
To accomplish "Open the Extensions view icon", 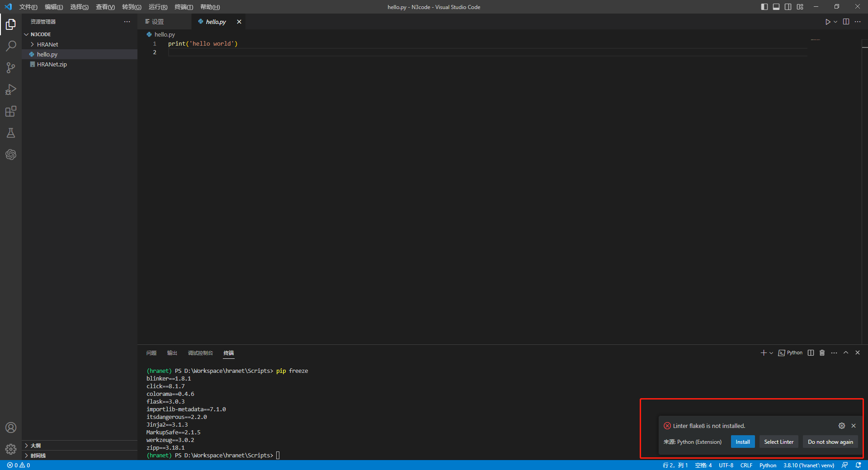I will pyautogui.click(x=11, y=111).
